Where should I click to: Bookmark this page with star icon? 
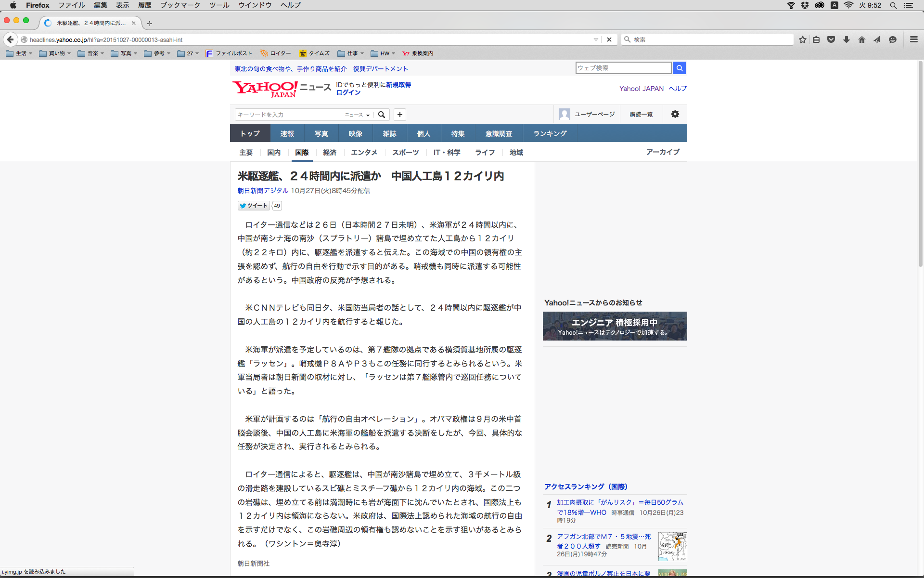tap(802, 39)
